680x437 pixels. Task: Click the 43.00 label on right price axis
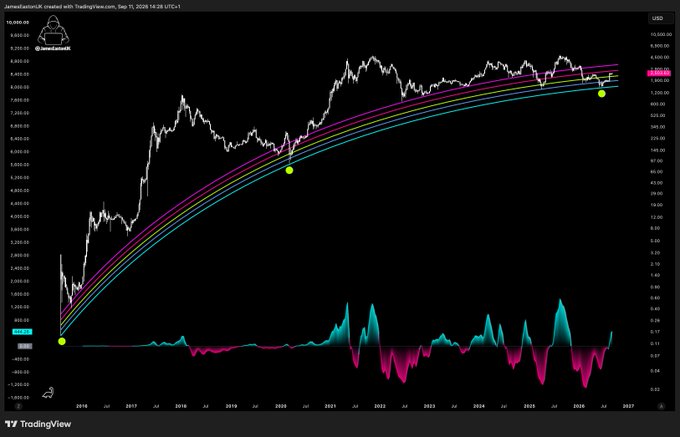(x=659, y=183)
